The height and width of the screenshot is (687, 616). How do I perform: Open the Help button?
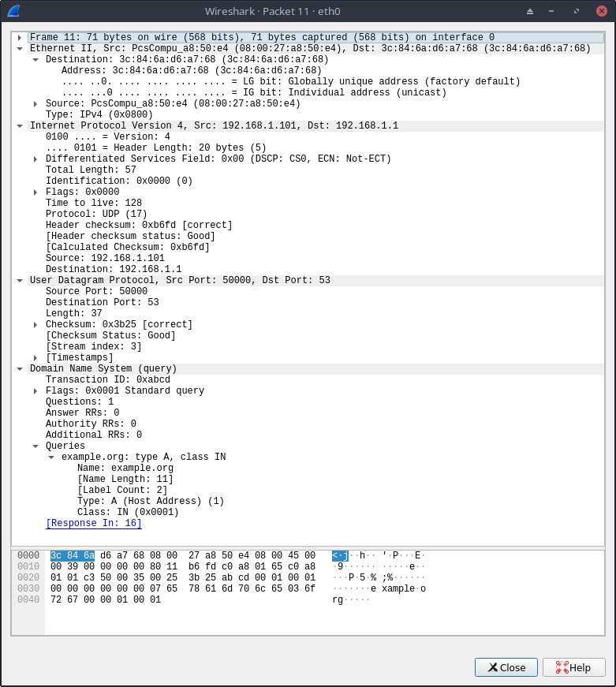574,667
